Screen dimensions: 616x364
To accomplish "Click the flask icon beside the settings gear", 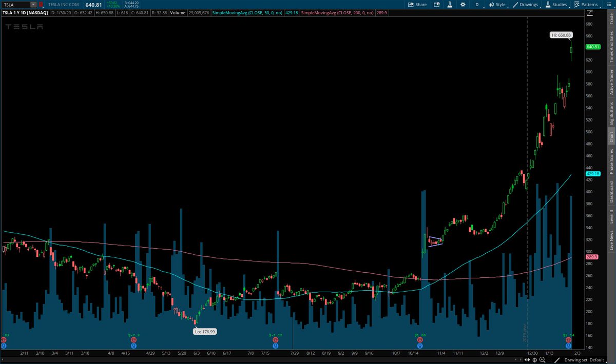I will coord(449,4).
